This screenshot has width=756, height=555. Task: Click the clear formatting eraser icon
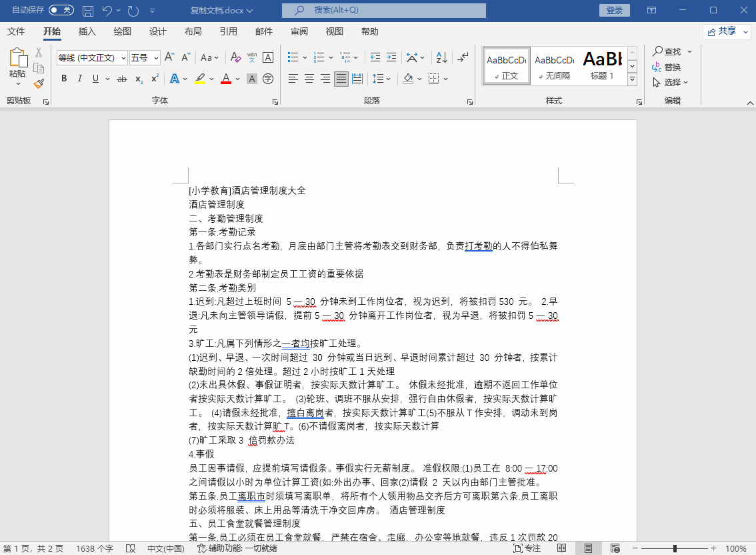pyautogui.click(x=235, y=57)
